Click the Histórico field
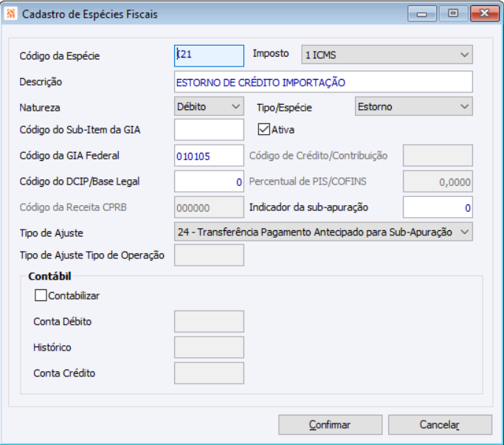This screenshot has width=504, height=445. click(209, 348)
